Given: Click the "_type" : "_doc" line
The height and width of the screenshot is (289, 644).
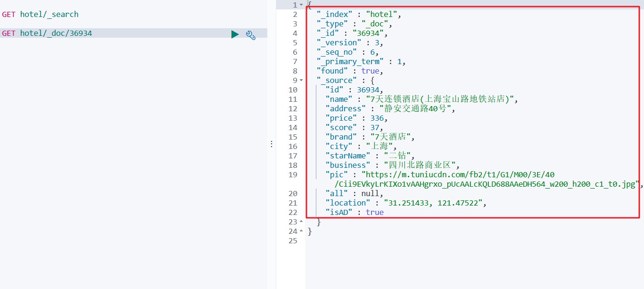Looking at the screenshot, I should [x=355, y=24].
